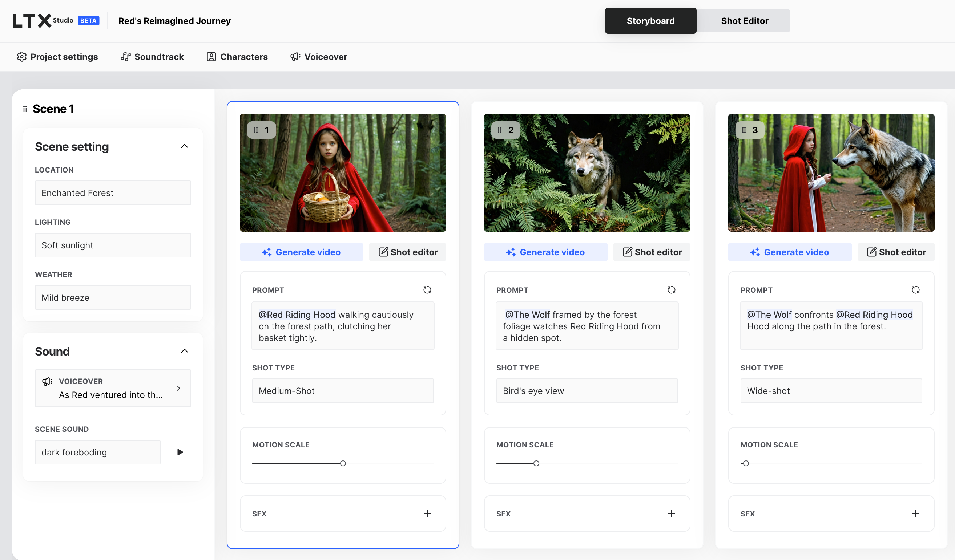Select the wolf in ferns shot 2 thumbnail
The image size is (955, 560).
pyautogui.click(x=587, y=173)
